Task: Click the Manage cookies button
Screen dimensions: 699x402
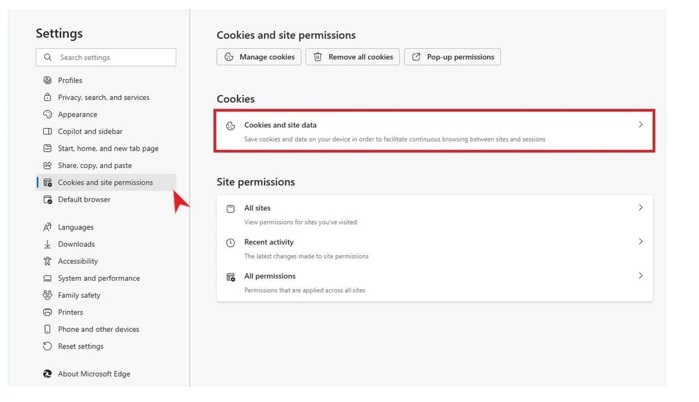Action: tap(259, 57)
